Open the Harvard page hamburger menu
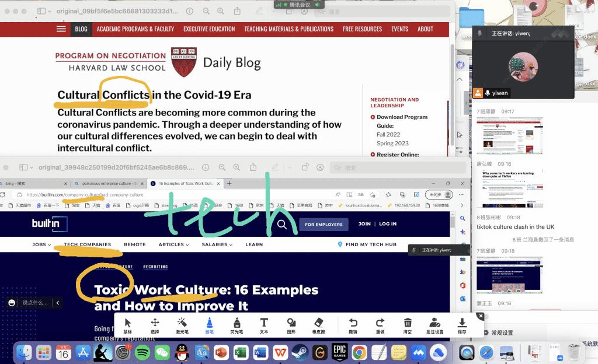Image resolution: width=598 pixels, height=364 pixels. coord(61,29)
